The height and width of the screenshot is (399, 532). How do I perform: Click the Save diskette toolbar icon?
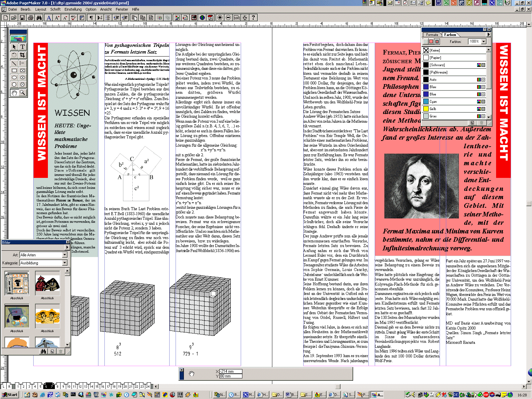point(22,18)
